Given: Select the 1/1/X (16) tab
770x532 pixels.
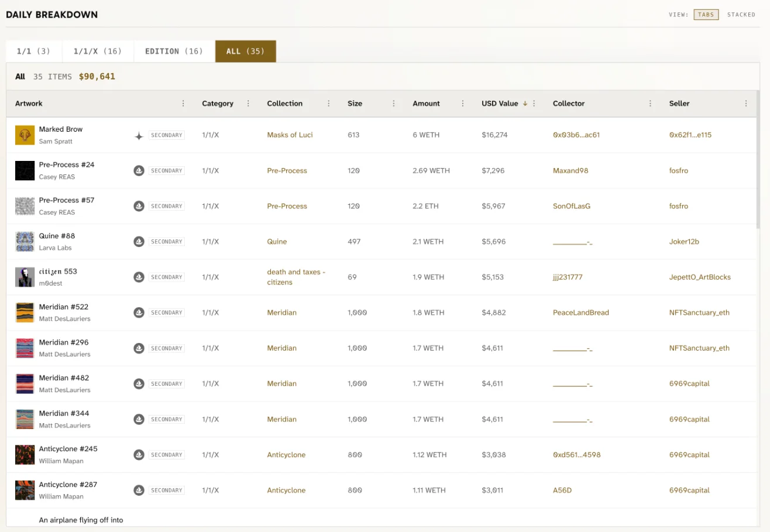Looking at the screenshot, I should [x=98, y=52].
